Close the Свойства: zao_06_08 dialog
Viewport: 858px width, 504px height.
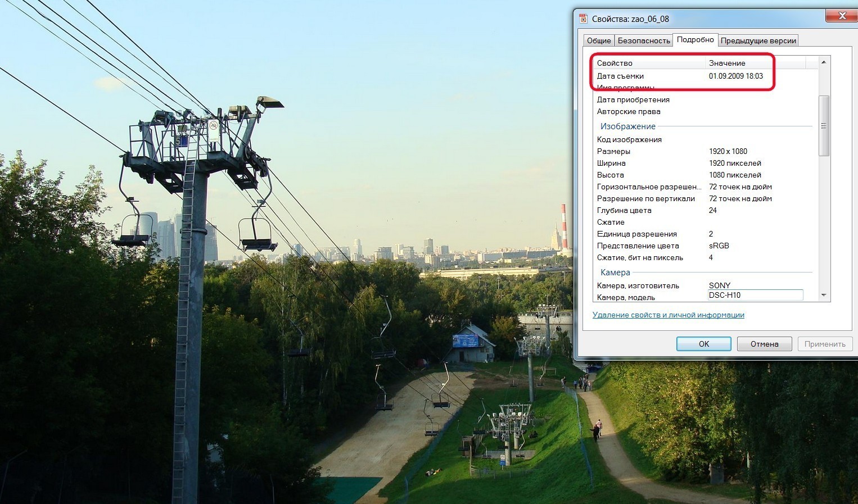(842, 16)
